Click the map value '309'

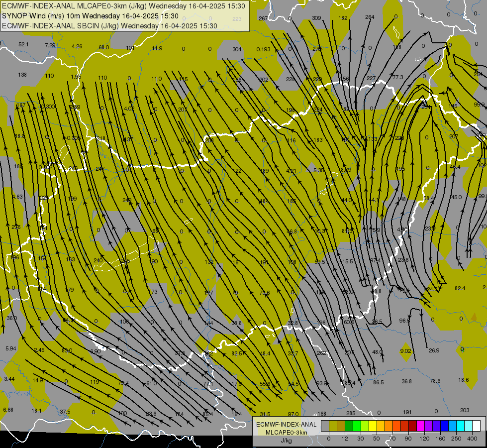click(x=316, y=18)
